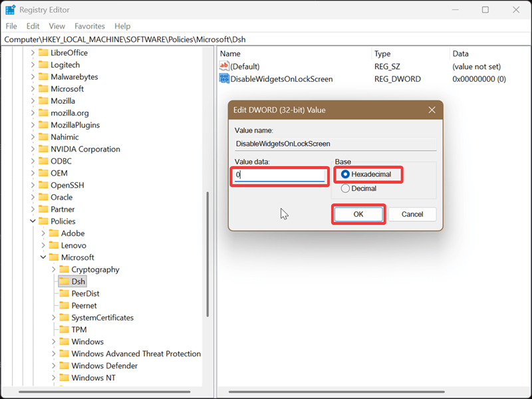The height and width of the screenshot is (399, 532).
Task: Select the MozillaPlugins folder icon
Action: click(x=43, y=125)
